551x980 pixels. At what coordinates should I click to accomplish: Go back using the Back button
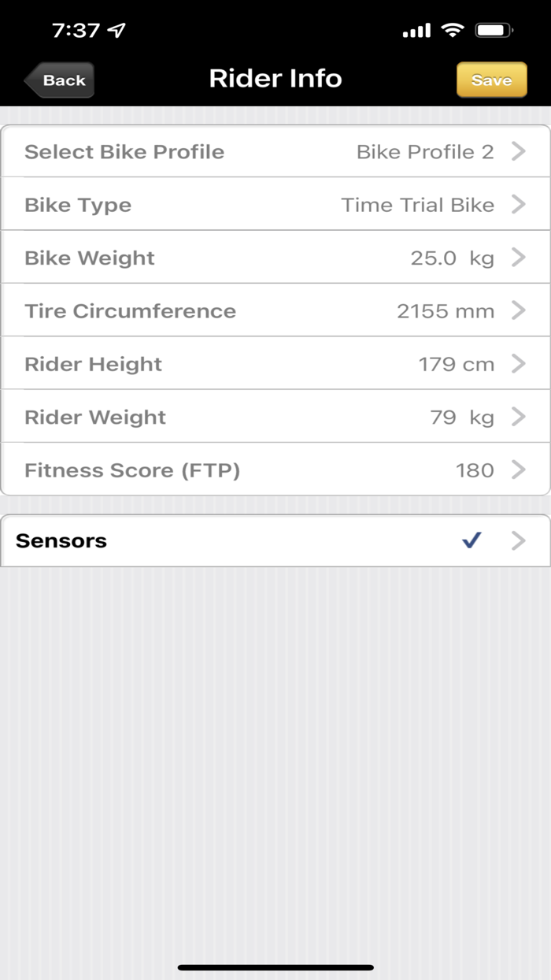click(59, 80)
